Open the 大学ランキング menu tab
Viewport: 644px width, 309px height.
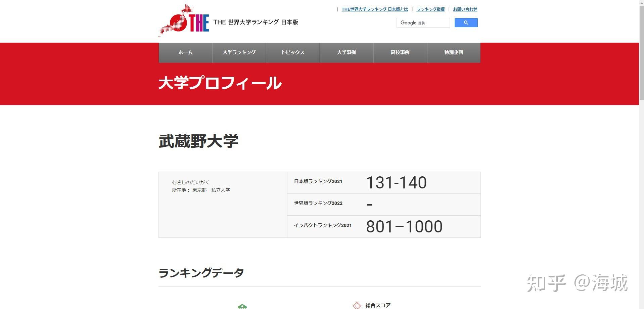point(239,52)
